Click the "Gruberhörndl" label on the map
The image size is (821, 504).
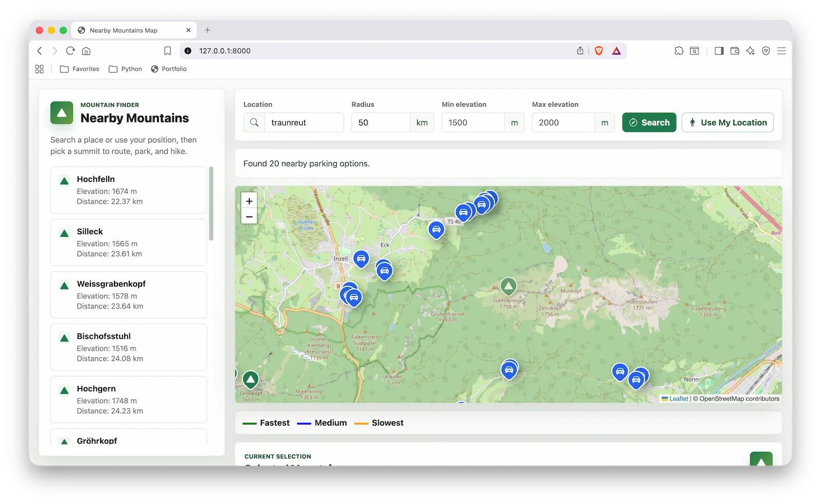pos(447,314)
